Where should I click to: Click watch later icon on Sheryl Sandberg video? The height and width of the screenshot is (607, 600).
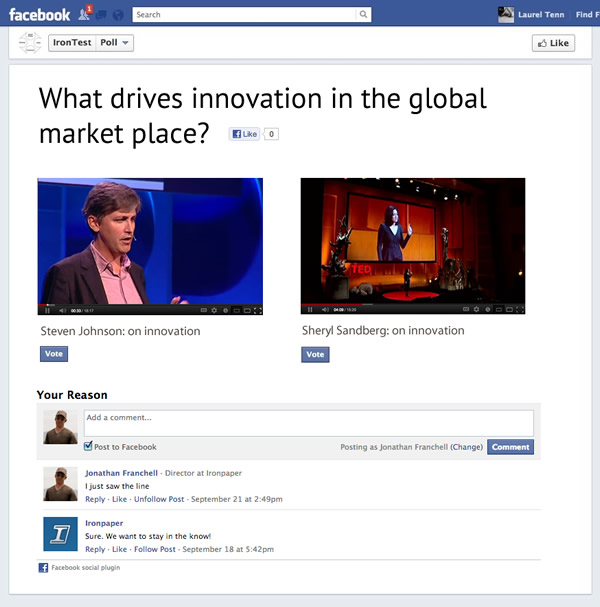(x=488, y=309)
